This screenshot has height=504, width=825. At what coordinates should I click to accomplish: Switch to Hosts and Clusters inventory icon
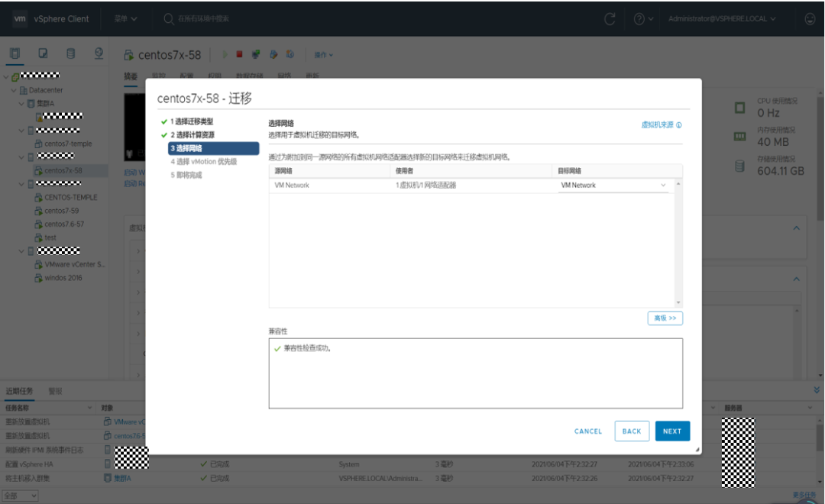15,53
